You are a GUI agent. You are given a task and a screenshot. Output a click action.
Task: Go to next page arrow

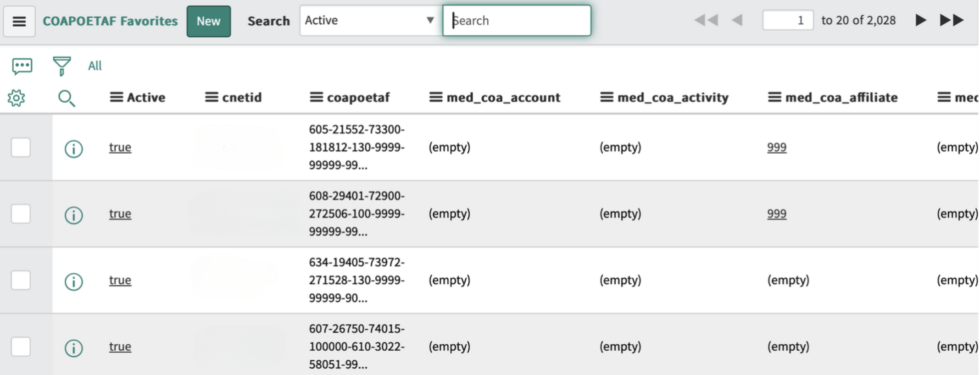920,20
